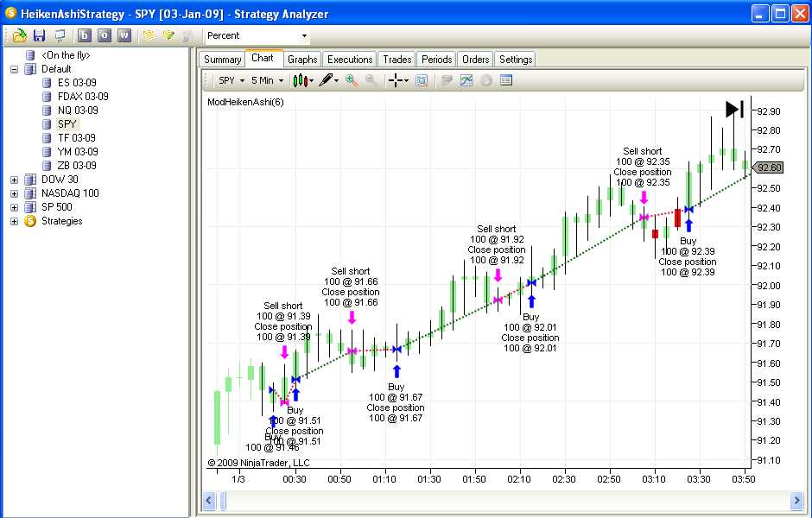Select the drawing pen tool icon
812x518 pixels.
click(326, 80)
